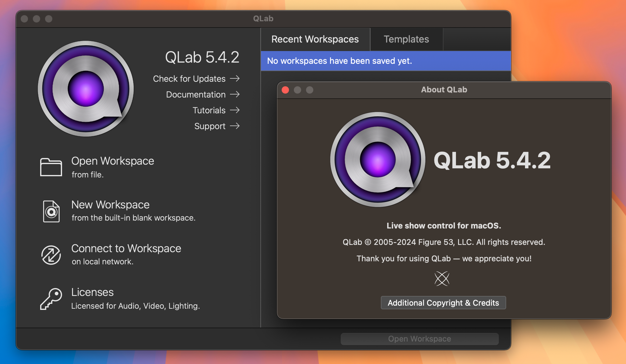The height and width of the screenshot is (364, 626).
Task: Switch to the Templates tab
Action: coord(406,39)
